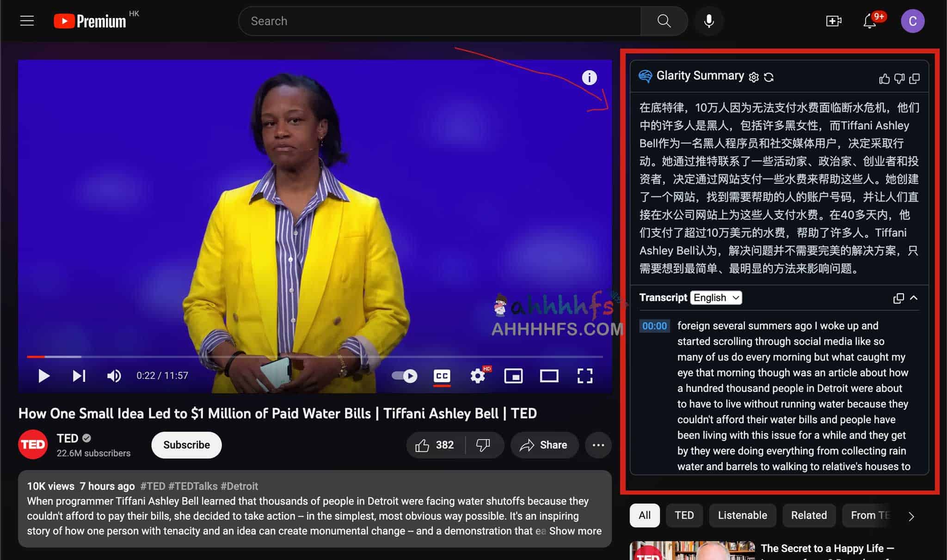947x560 pixels.
Task: Open more actions three-dot menu
Action: [598, 445]
